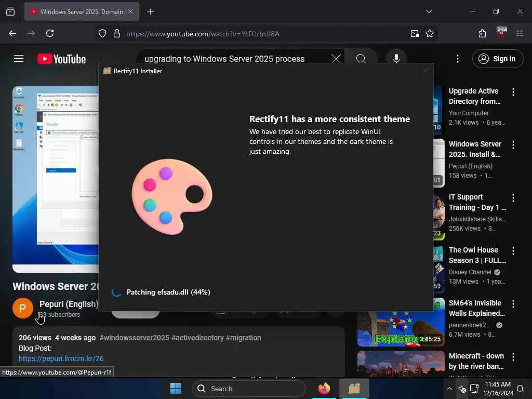Open Upgrade Active Directory video

[x=474, y=96]
